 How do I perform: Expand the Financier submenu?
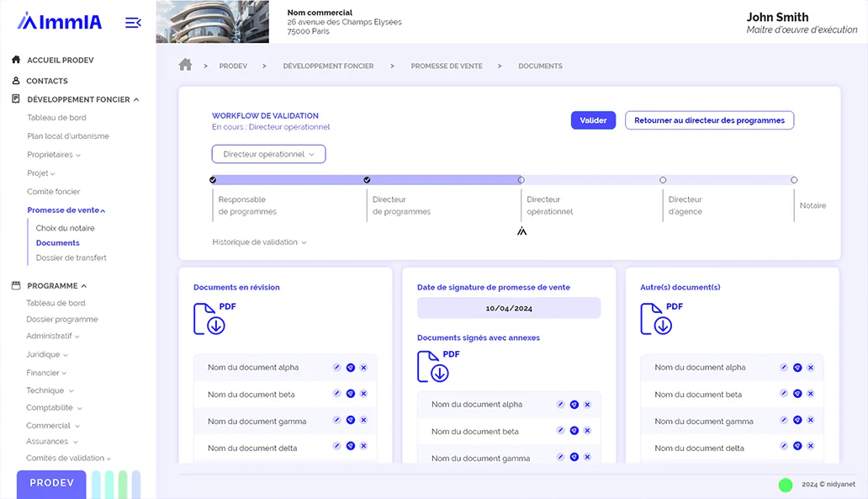(x=64, y=374)
